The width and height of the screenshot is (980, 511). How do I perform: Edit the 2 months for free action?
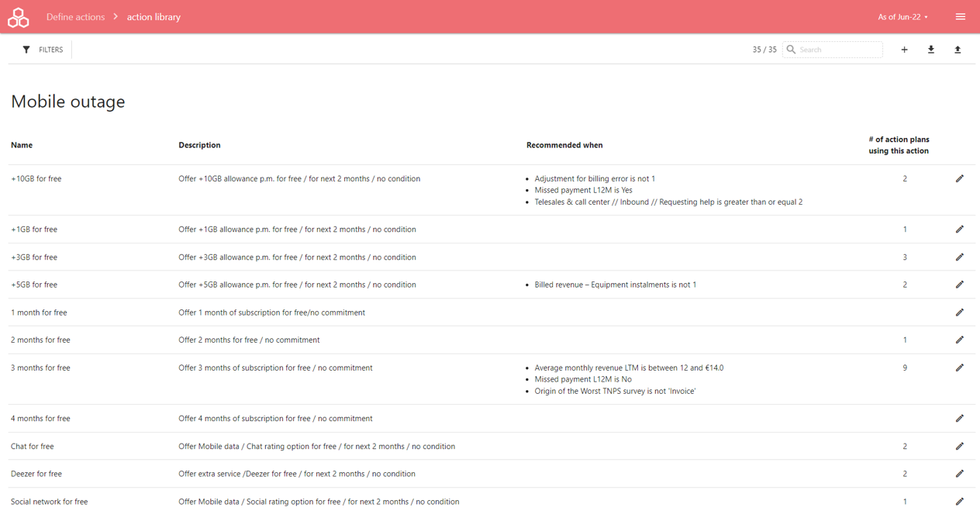960,340
